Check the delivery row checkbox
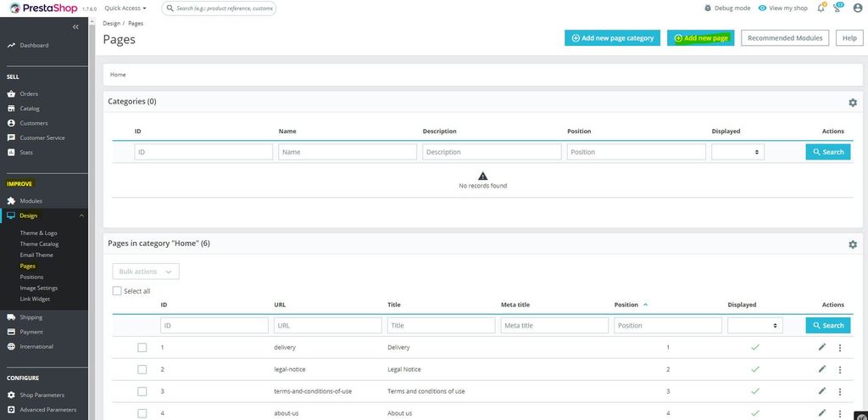This screenshot has height=420, width=868. (142, 347)
